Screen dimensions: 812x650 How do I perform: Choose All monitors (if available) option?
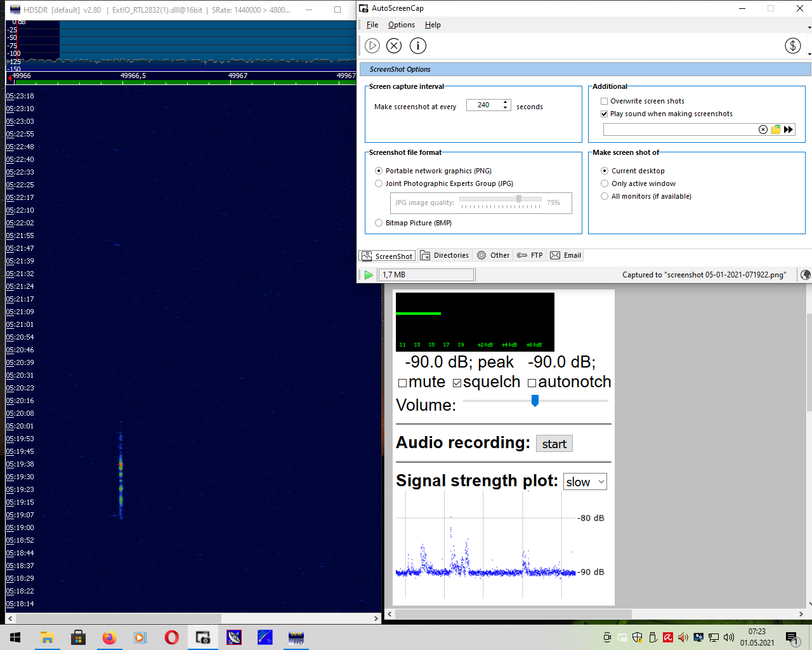605,196
